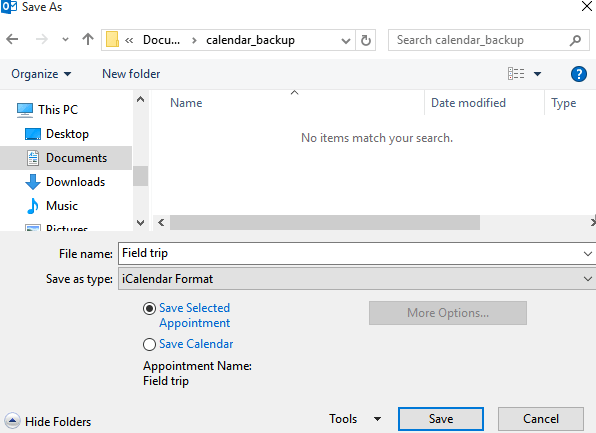The width and height of the screenshot is (596, 433).
Task: Open the Music folder in sidebar
Action: 62,206
